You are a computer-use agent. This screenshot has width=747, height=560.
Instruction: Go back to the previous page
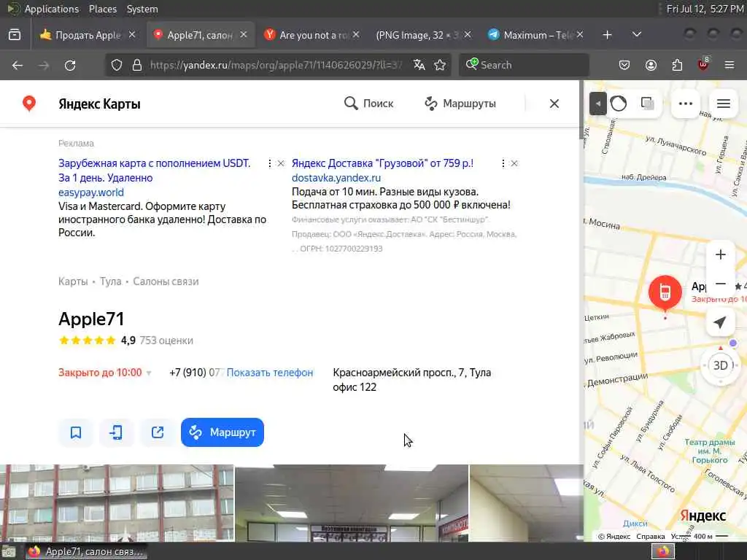click(18, 65)
